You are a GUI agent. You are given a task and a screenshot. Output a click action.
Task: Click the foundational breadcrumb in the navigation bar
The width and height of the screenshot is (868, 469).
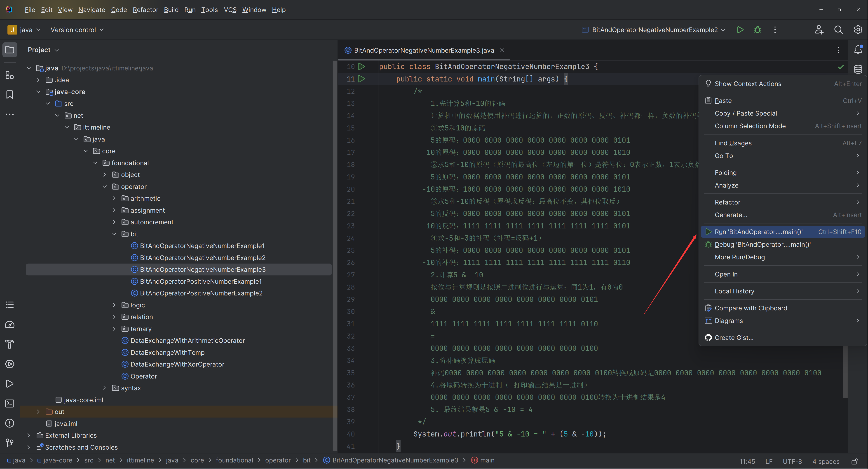(234, 460)
